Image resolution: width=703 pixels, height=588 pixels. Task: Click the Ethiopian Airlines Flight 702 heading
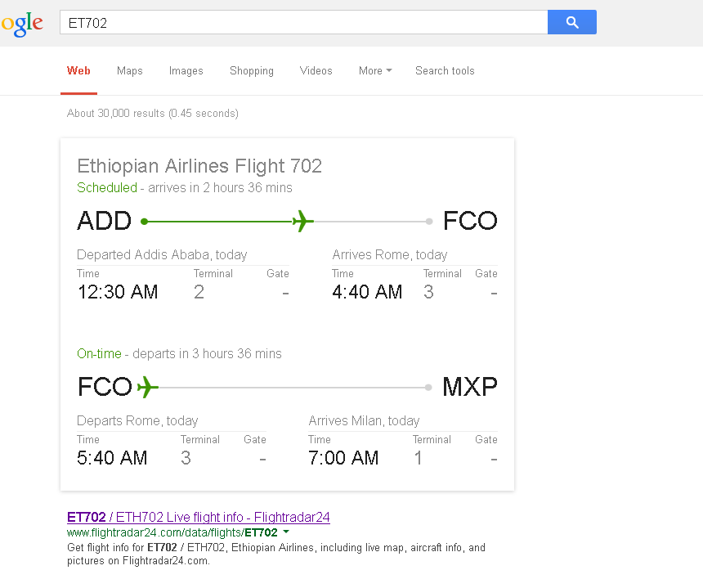point(199,166)
